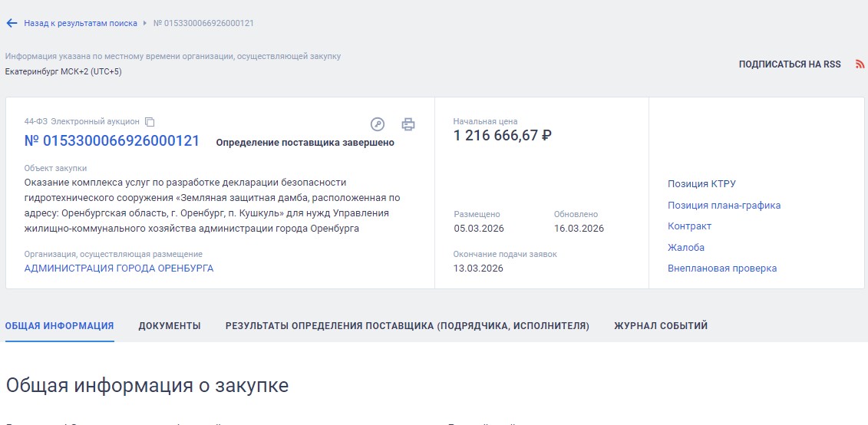Click the orange RSS feed icon
Viewport: 868px width, 425px height.
[860, 64]
